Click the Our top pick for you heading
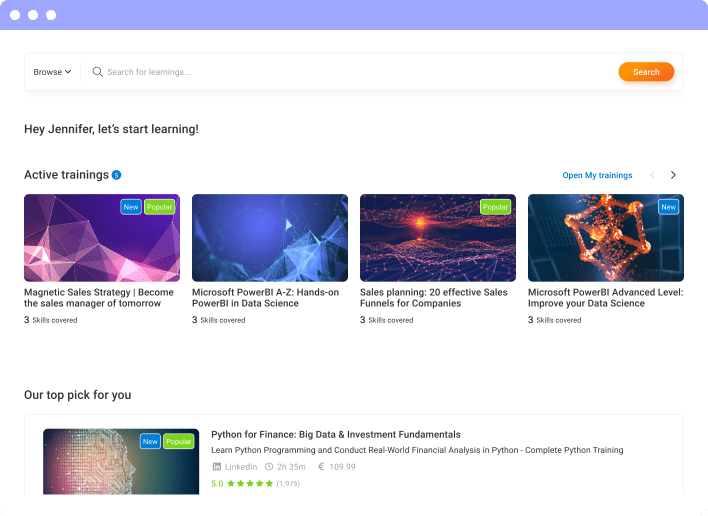The width and height of the screenshot is (708, 516). click(x=78, y=395)
